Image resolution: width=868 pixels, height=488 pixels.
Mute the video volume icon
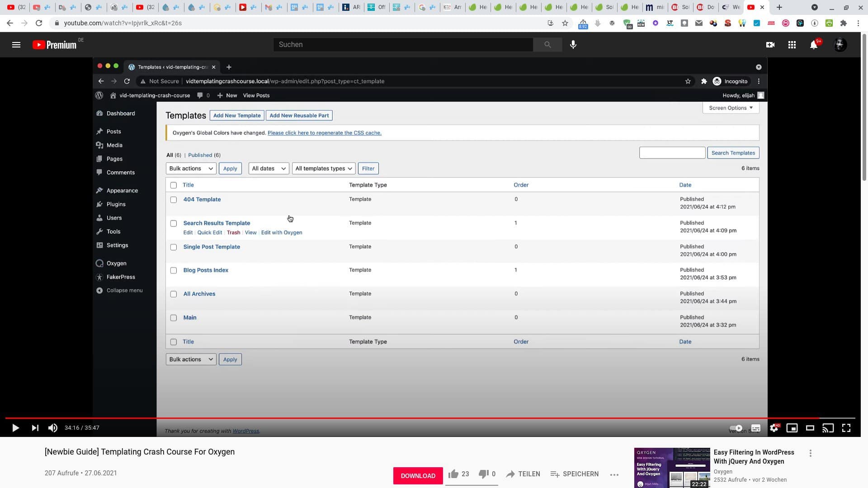[x=53, y=428]
